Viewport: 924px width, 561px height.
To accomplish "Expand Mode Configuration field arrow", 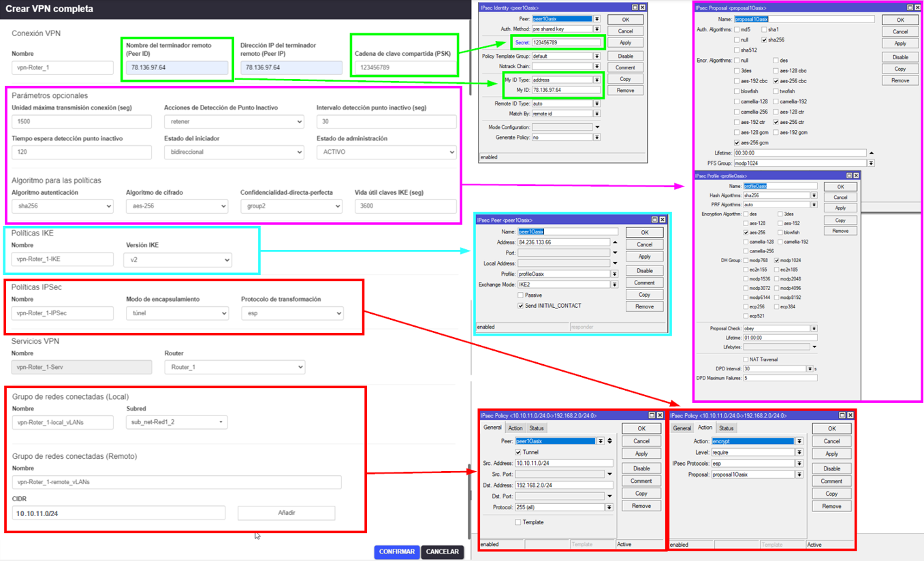I will coord(597,127).
